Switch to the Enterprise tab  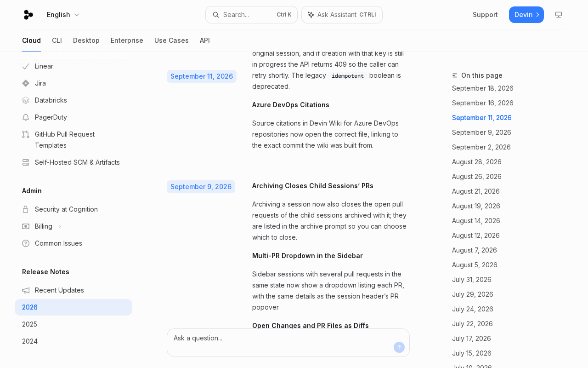(127, 40)
